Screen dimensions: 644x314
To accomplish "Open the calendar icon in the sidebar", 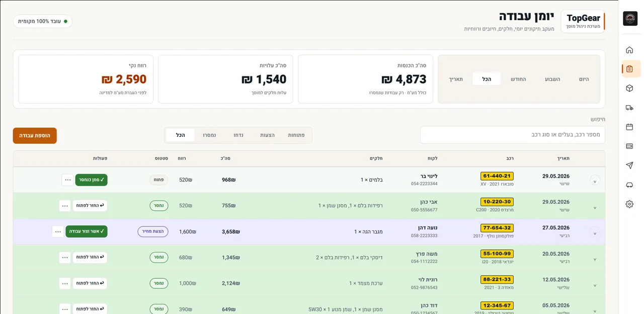I will click(629, 127).
